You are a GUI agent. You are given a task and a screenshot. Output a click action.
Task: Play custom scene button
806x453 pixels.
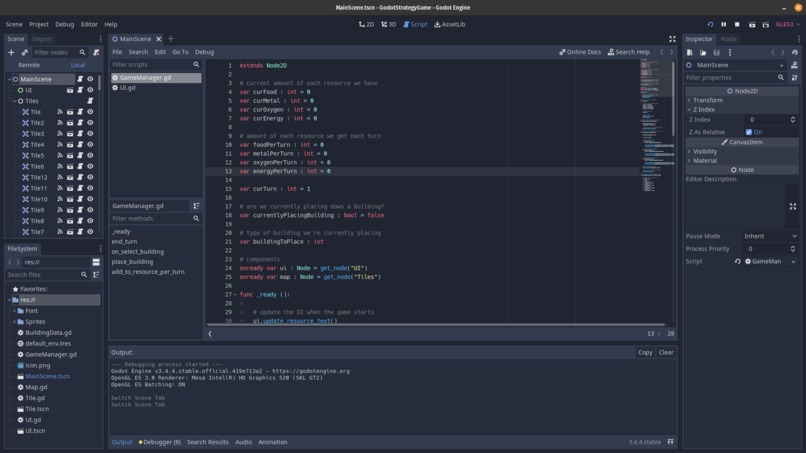click(765, 24)
